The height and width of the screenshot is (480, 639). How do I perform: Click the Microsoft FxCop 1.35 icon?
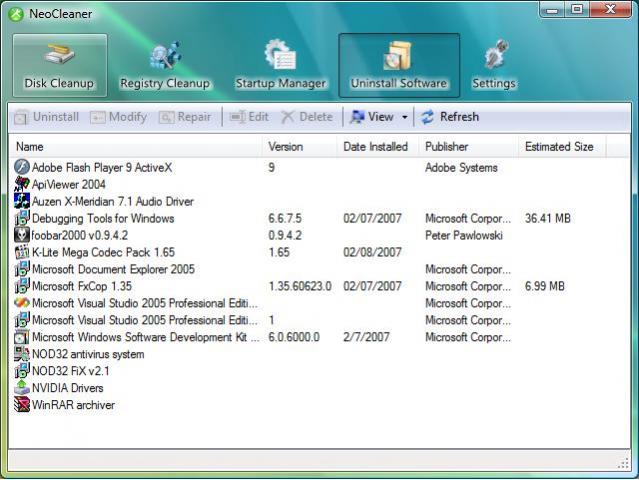tap(22, 286)
